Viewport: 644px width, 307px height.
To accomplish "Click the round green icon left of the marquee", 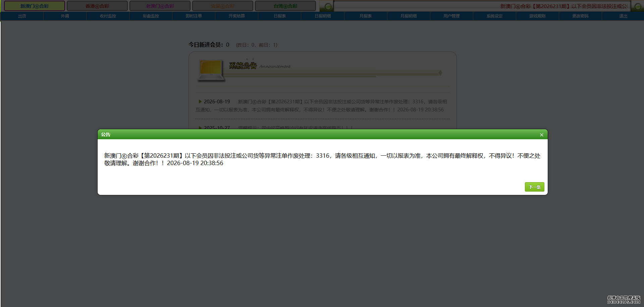I will pos(328,6).
